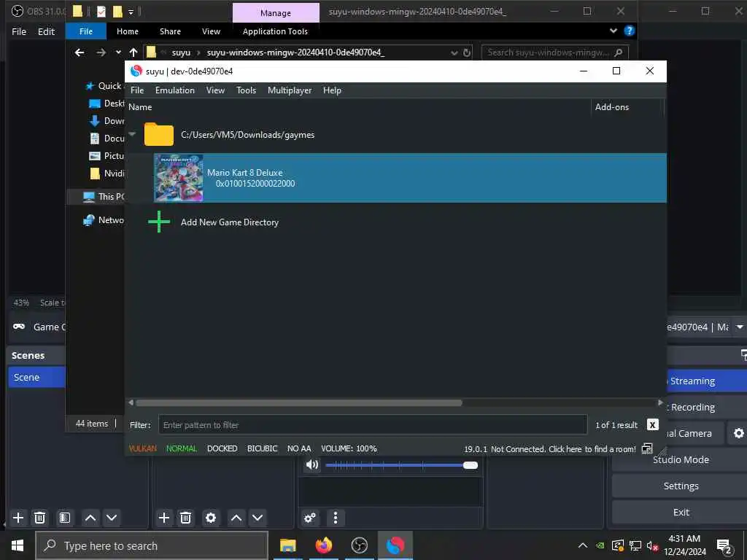Toggle the VULKAN graphics API status button
This screenshot has width=747, height=560.
coord(142,448)
